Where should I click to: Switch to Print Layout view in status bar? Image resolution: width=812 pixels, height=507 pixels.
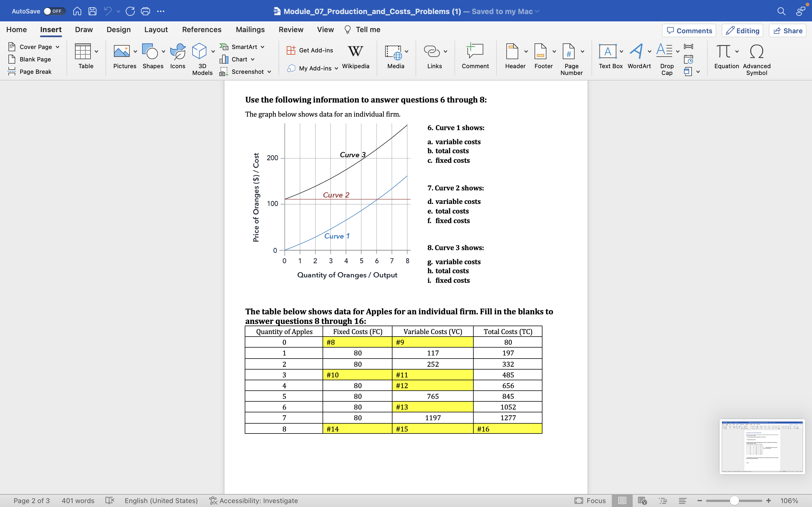[x=622, y=501]
